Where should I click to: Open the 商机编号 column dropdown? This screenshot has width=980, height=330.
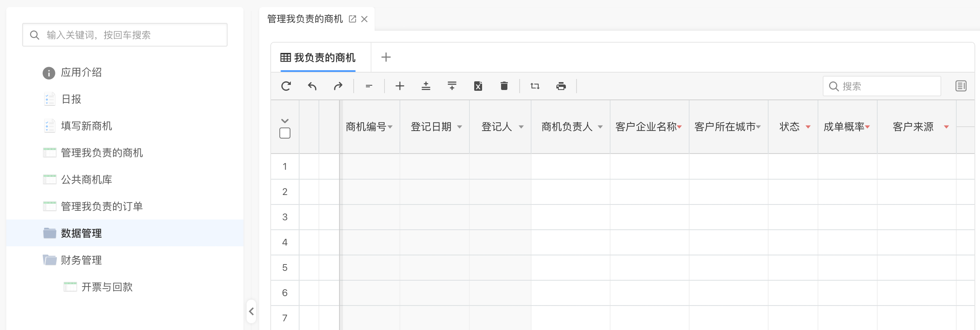(390, 127)
